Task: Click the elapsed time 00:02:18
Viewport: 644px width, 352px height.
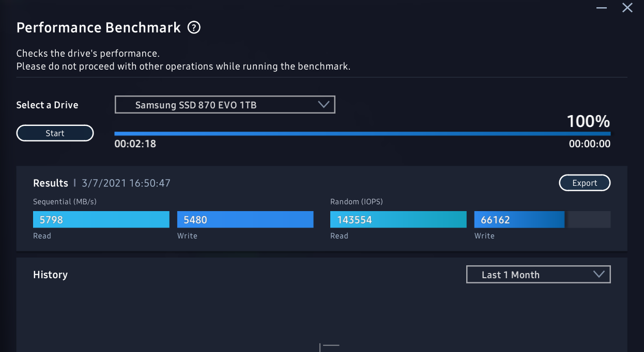Action: (x=135, y=144)
